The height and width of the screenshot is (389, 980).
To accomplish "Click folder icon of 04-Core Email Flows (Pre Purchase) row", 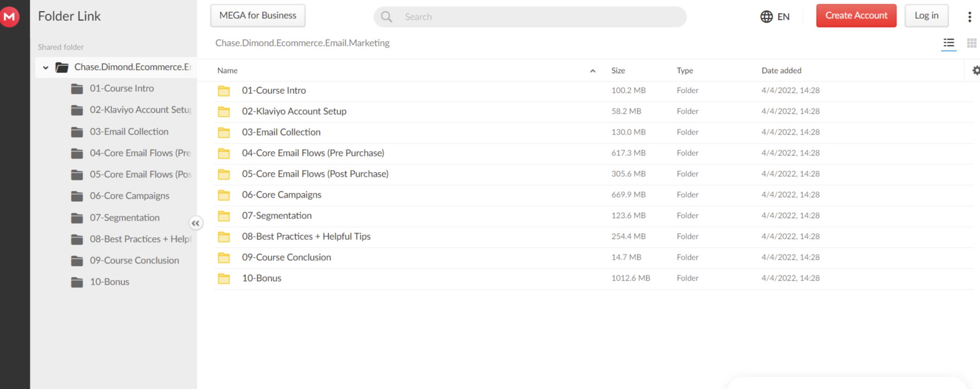I will 224,153.
